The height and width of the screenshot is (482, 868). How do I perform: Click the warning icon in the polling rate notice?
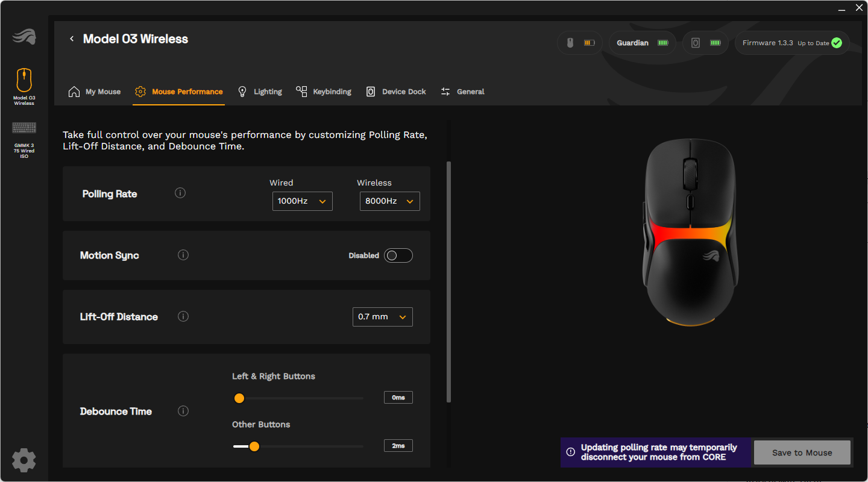(x=570, y=452)
